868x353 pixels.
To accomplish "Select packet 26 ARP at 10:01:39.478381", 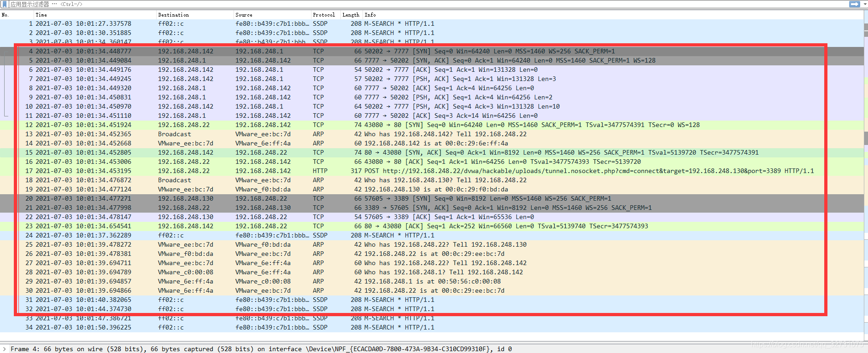I will pos(432,254).
